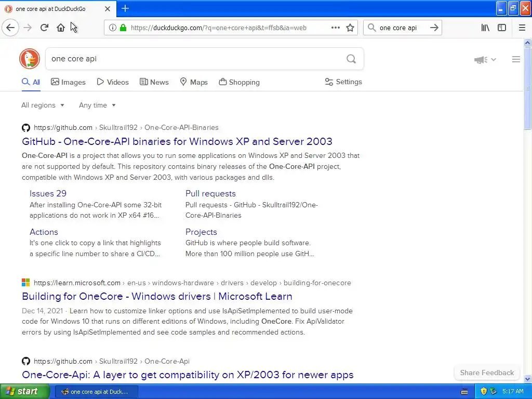Open a new tab with plus button
Image resolution: width=532 pixels, height=399 pixels.
click(x=125, y=8)
